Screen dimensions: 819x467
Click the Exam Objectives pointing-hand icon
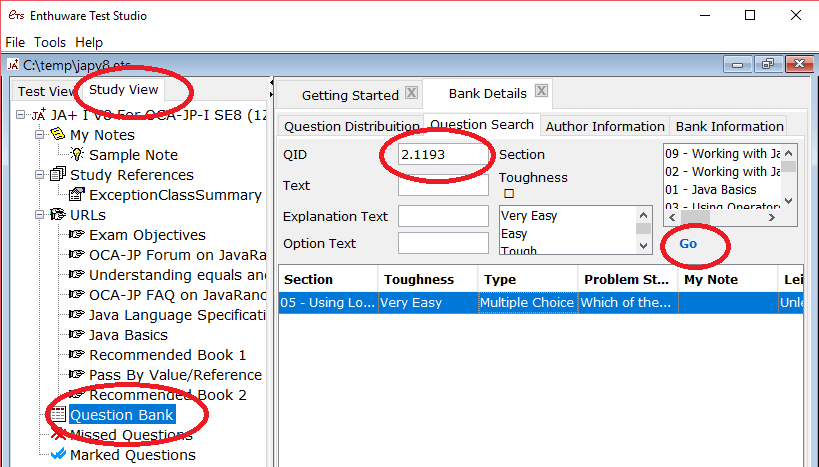coord(77,235)
